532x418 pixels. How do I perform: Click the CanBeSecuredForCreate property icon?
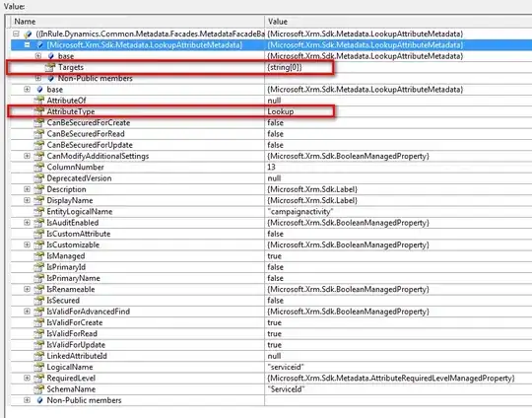point(39,122)
